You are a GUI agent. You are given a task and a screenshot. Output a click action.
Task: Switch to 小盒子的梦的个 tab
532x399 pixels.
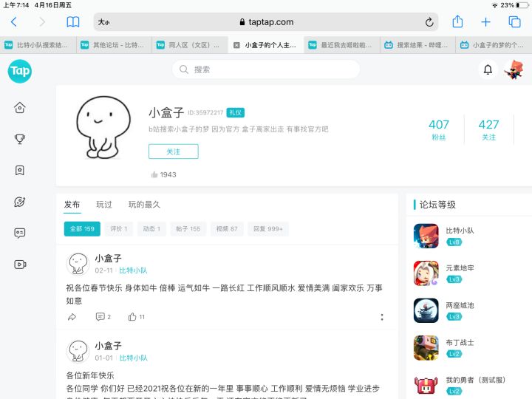pyautogui.click(x=494, y=45)
